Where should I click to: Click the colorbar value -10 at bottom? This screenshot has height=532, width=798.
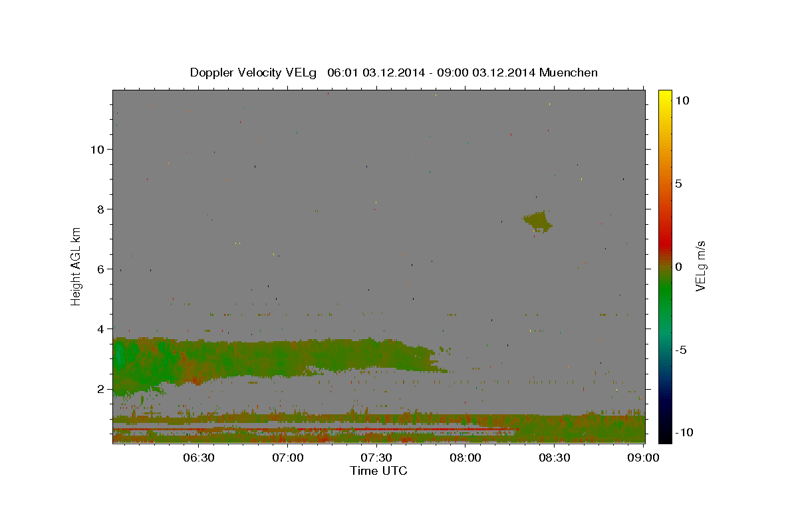[x=683, y=433]
